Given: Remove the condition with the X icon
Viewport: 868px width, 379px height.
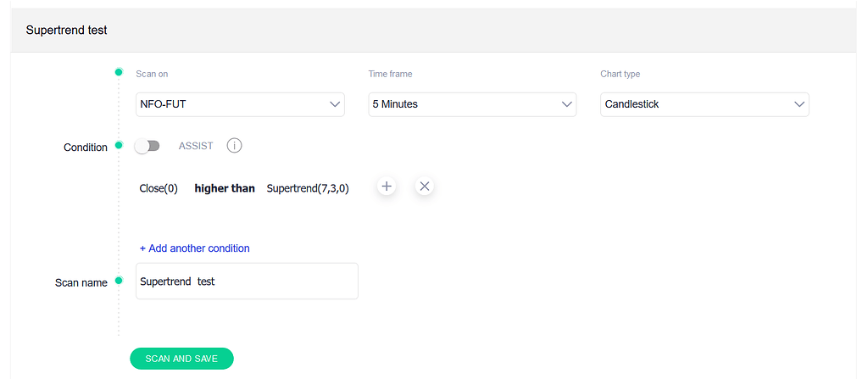Looking at the screenshot, I should point(425,187).
